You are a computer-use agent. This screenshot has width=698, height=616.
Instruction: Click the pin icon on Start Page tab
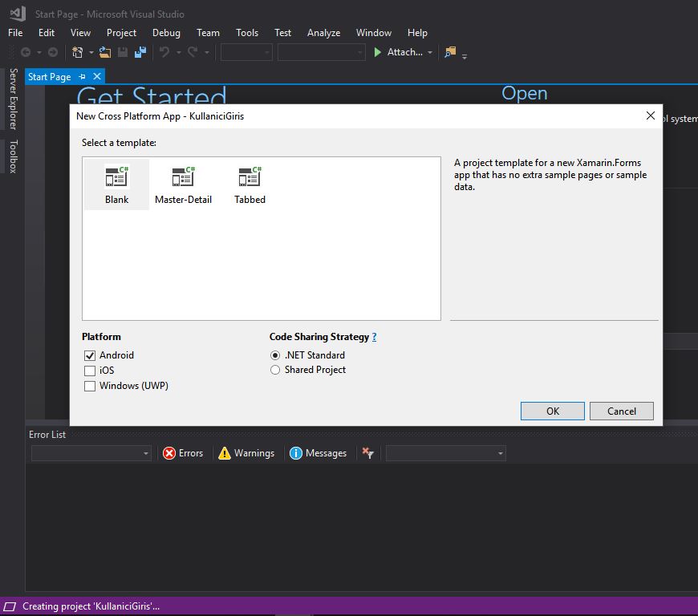tap(82, 76)
